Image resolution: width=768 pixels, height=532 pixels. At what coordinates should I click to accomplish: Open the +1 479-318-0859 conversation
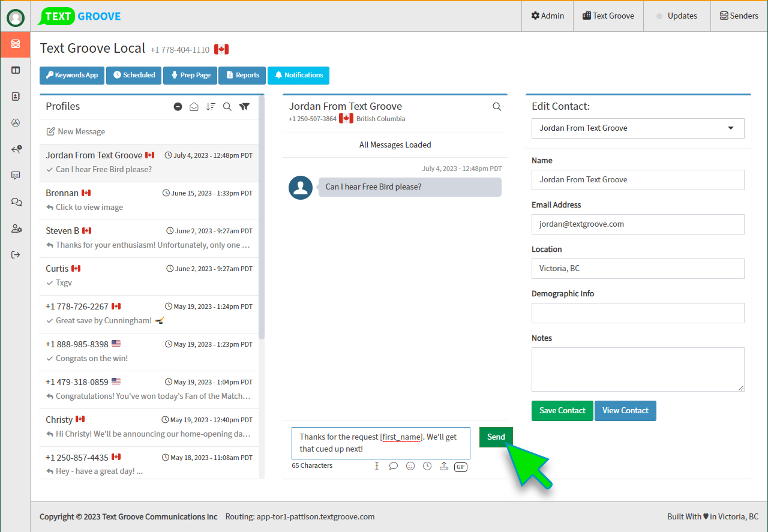tap(149, 390)
